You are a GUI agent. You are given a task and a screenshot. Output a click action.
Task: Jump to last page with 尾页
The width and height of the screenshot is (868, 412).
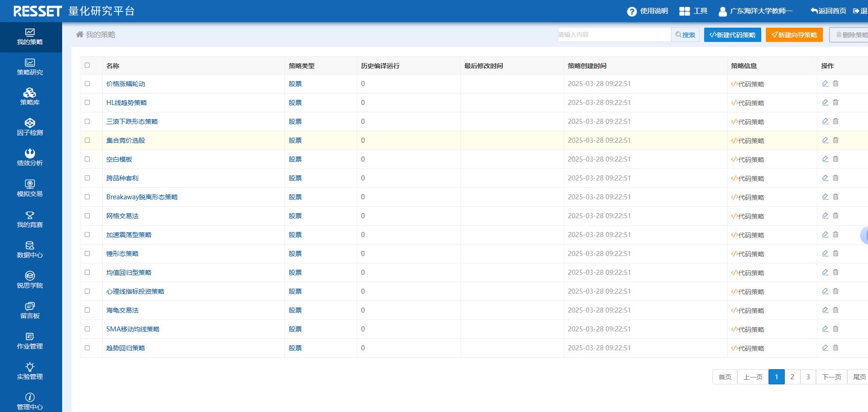(859, 377)
